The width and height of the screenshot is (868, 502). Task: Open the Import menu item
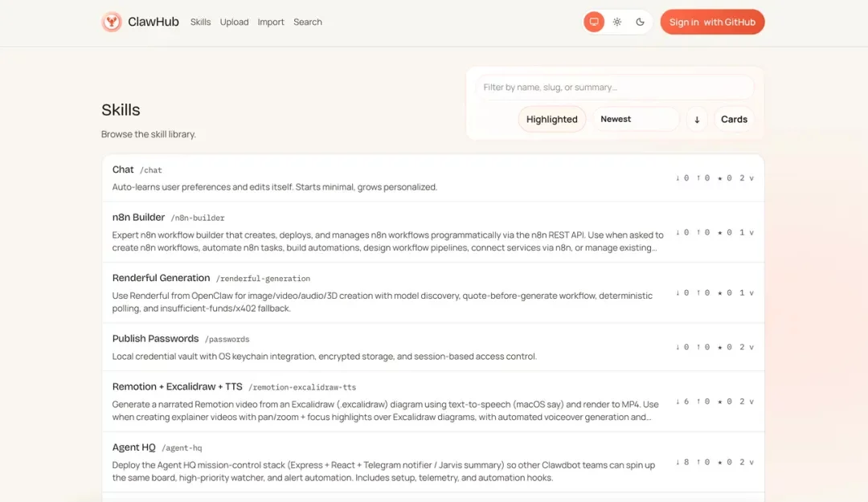271,22
